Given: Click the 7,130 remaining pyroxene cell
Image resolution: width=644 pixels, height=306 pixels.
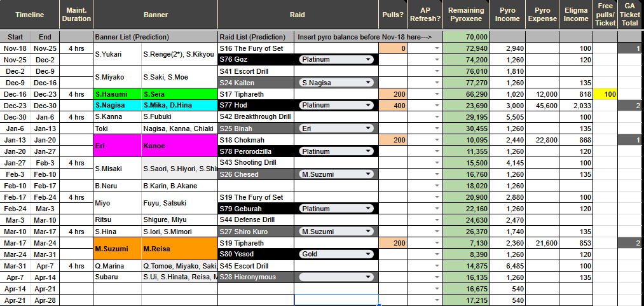Looking at the screenshot, I should point(467,243).
